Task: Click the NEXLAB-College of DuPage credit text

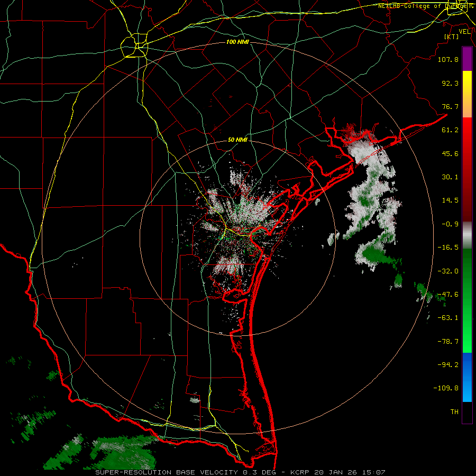Action: (425, 6)
